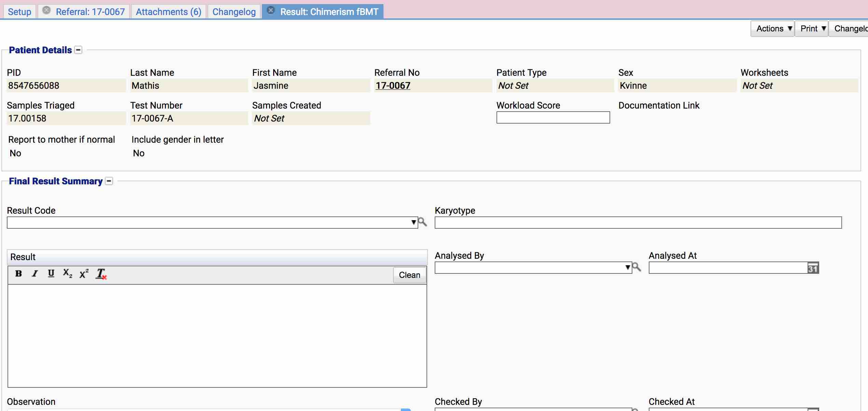Click the Karyotype input field
The height and width of the screenshot is (411, 868).
tap(638, 223)
